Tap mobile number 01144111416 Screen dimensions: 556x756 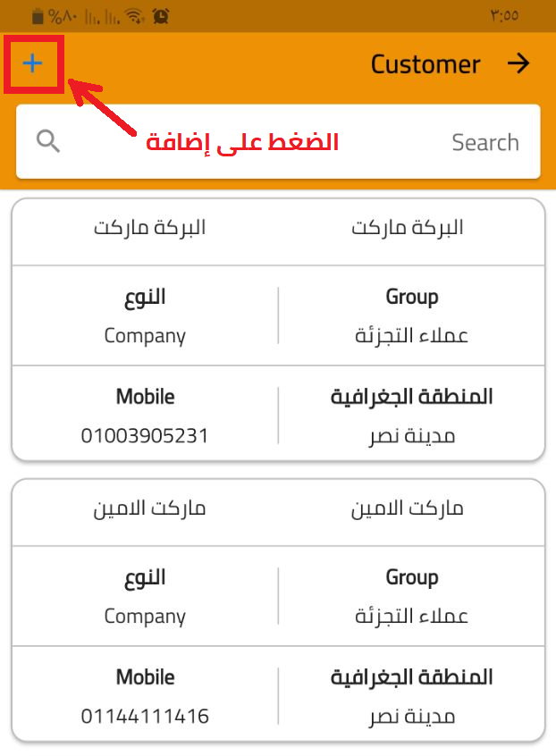point(145,716)
